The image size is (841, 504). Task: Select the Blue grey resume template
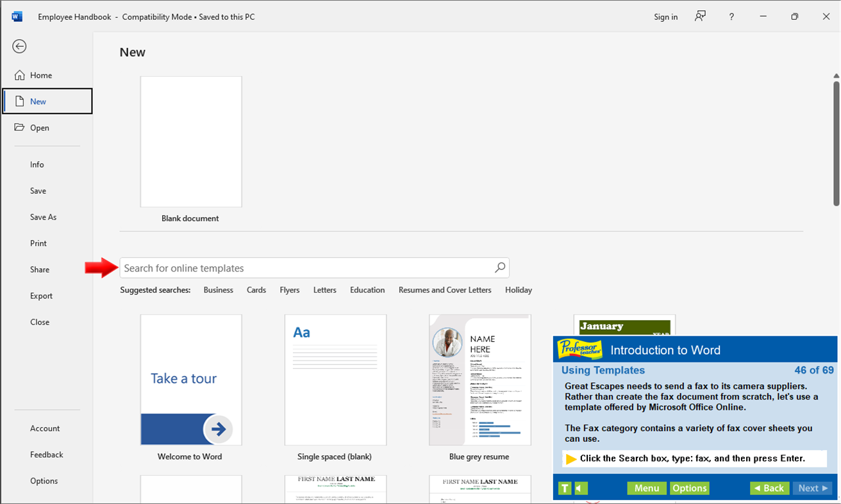pos(479,380)
